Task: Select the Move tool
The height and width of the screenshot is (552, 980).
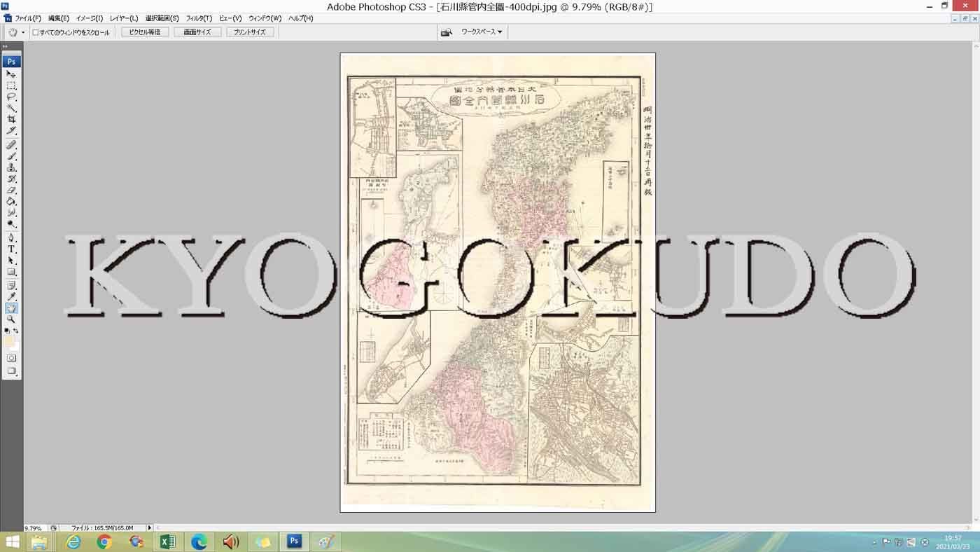Action: (x=11, y=74)
